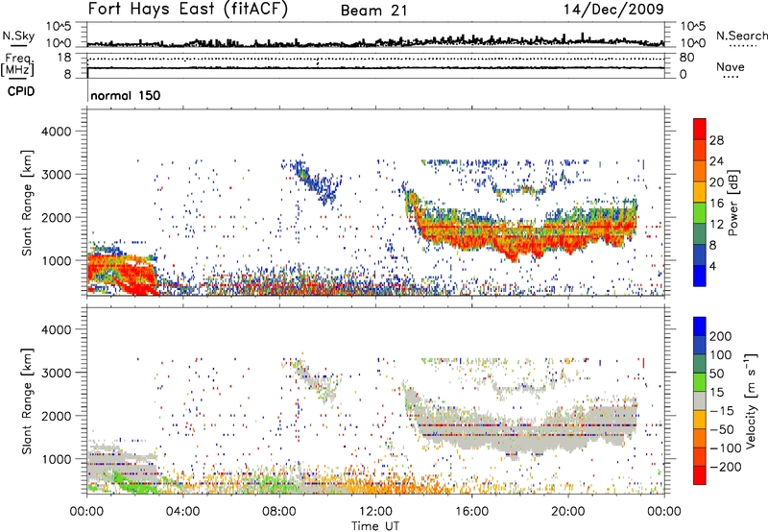
Task: Click the 'CPID' label
Action: click(21, 91)
